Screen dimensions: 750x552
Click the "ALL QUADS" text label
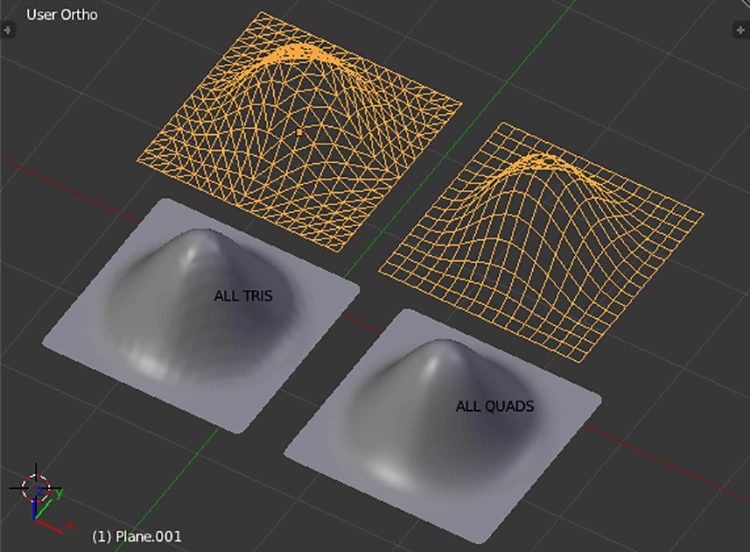(x=494, y=407)
